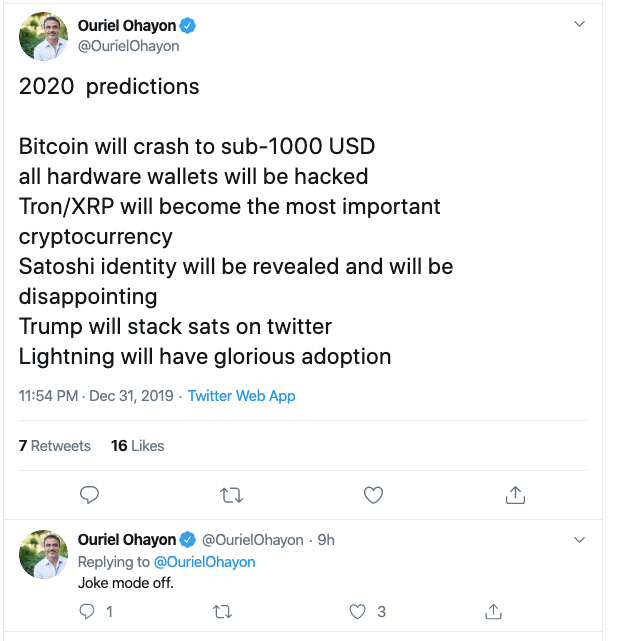The height and width of the screenshot is (641, 621).
Task: Share the "Joke mode off." reply
Action: [x=493, y=611]
